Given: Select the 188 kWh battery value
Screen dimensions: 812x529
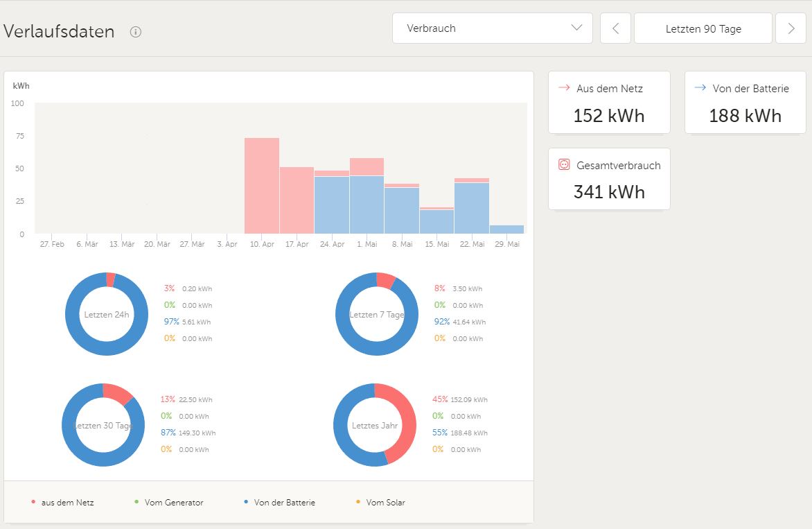Looking at the screenshot, I should [745, 116].
